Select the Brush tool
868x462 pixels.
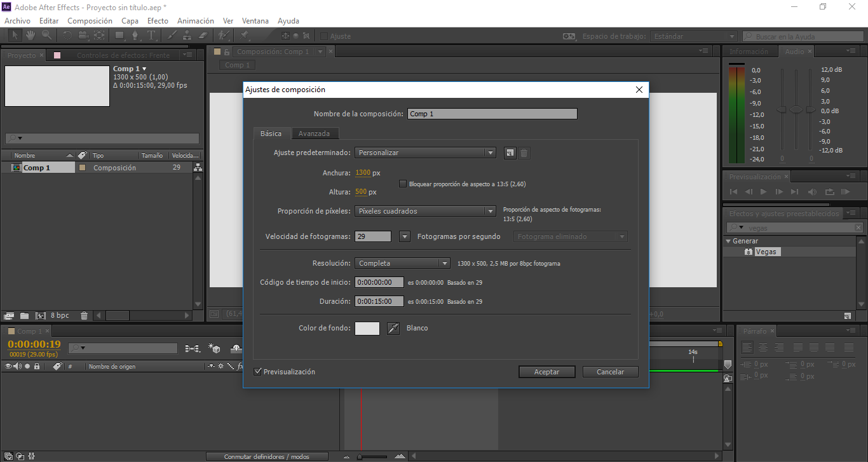pyautogui.click(x=172, y=36)
